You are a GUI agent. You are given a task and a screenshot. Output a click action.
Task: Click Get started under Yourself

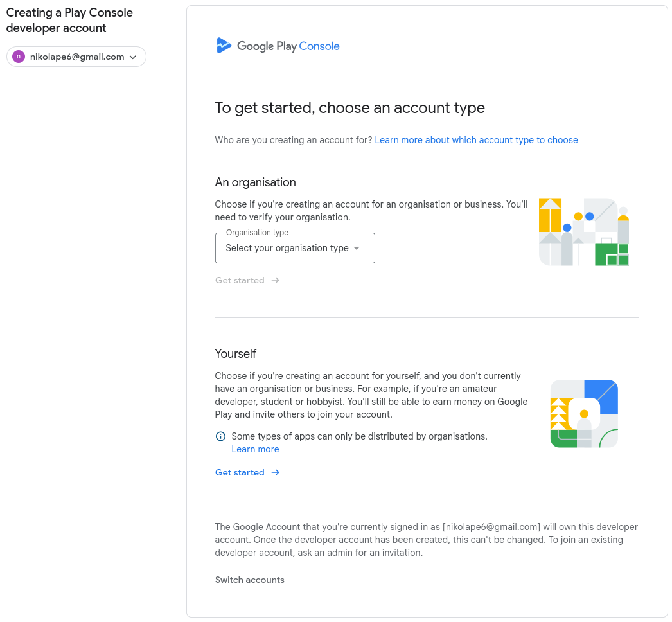click(240, 472)
